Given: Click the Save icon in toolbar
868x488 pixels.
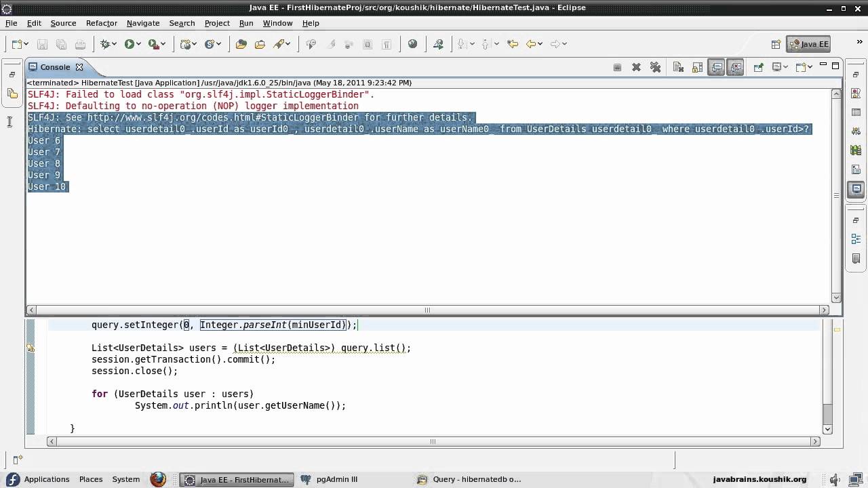Looking at the screenshot, I should pos(42,44).
